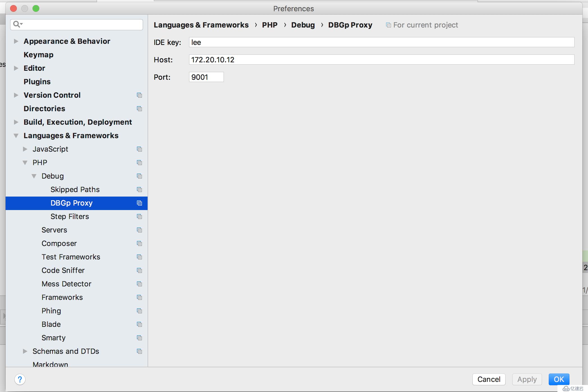
Task: Click the Debug copy icon
Action: coord(139,176)
